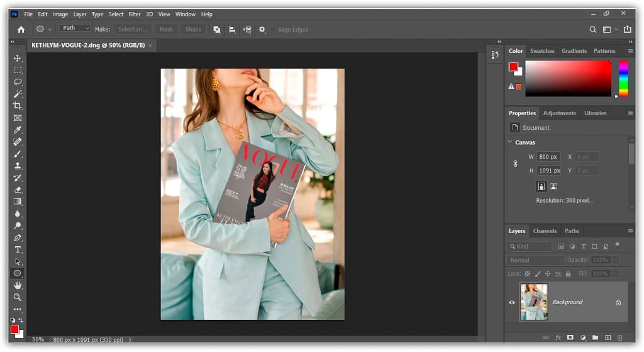Image resolution: width=644 pixels, height=352 pixels.
Task: Open the Normal blend mode dropdown
Action: [x=536, y=260]
